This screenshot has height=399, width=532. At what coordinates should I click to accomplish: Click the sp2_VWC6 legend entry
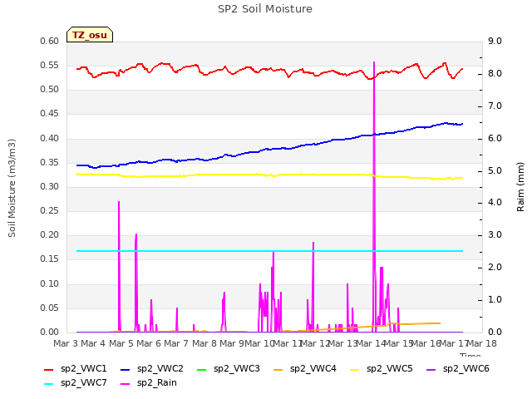click(x=458, y=368)
